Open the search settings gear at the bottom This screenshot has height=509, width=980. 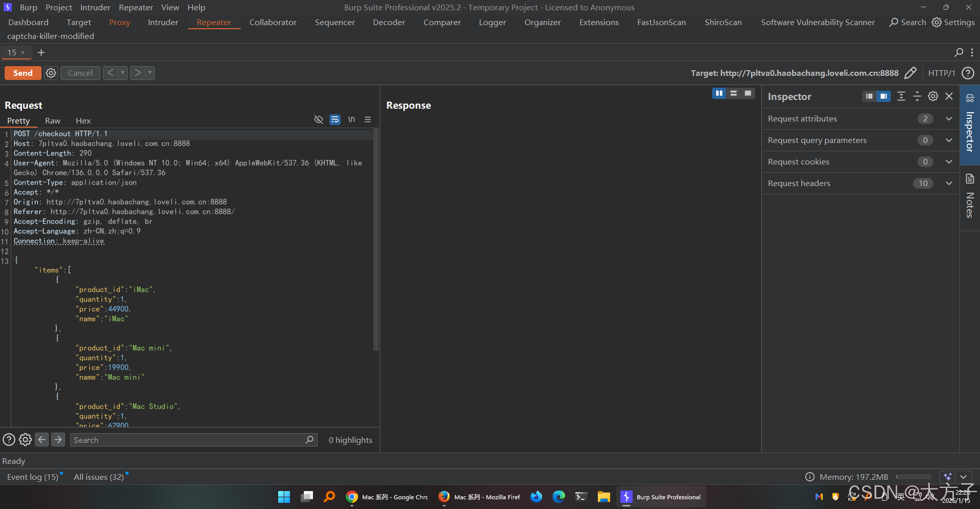(x=25, y=440)
